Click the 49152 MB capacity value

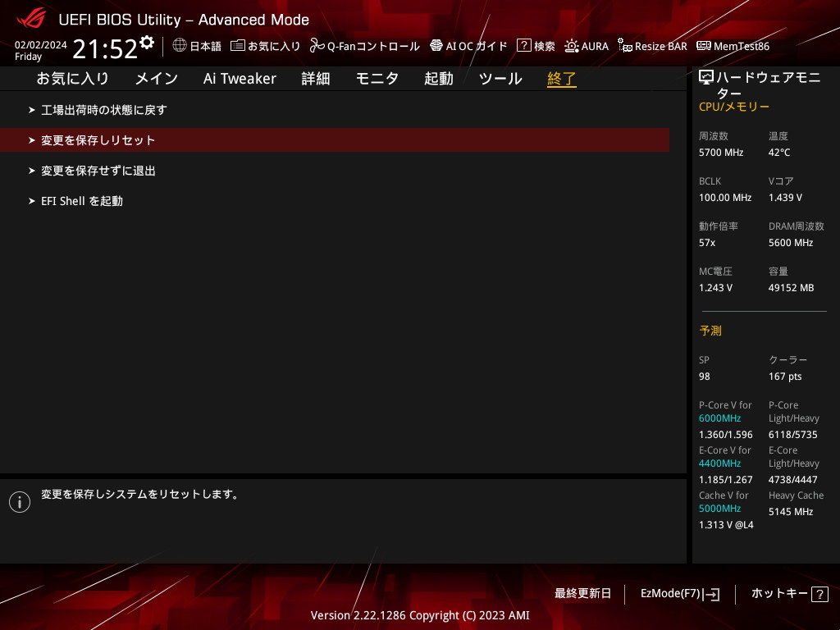coord(792,288)
